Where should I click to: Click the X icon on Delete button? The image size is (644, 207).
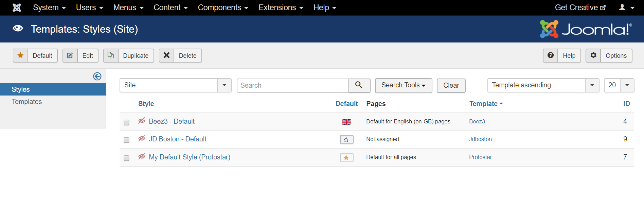[x=166, y=55]
